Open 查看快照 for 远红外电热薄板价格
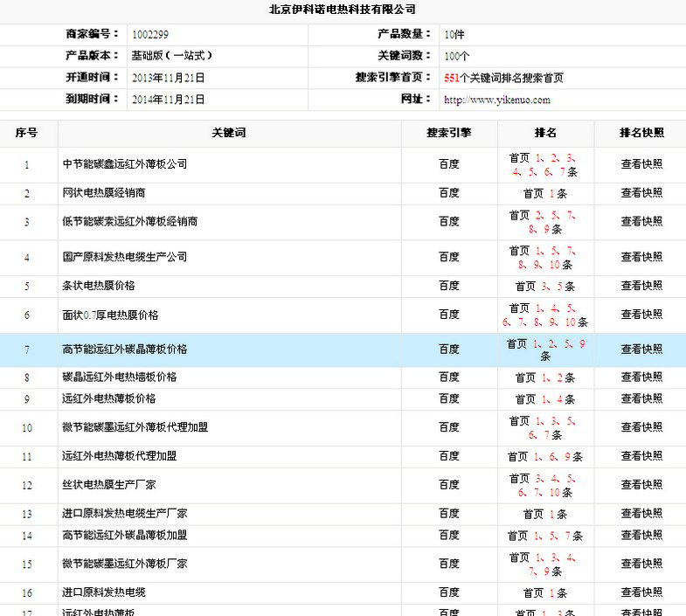Image resolution: width=686 pixels, height=616 pixels. coord(641,399)
